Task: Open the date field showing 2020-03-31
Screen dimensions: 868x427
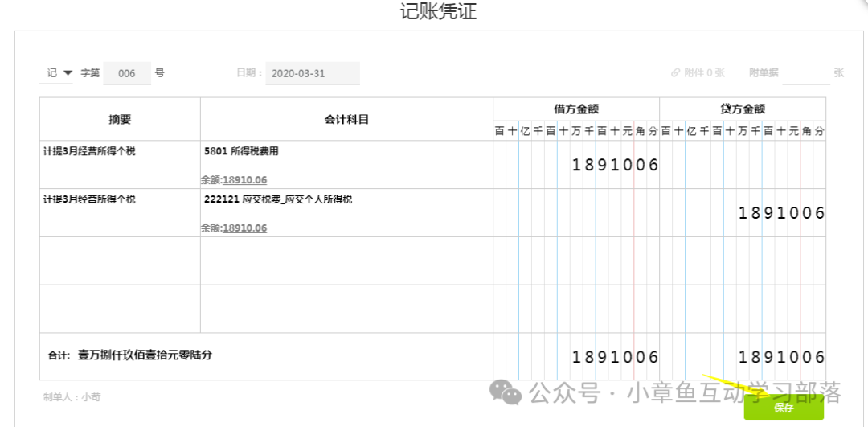Action: pos(312,73)
